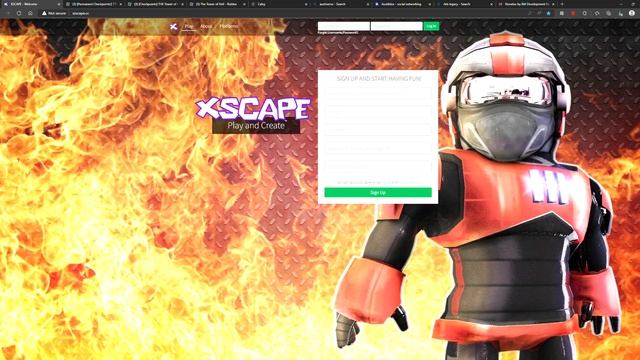Focus the last field above the Sign Up button
Image resolution: width=640 pixels, height=360 pixels.
pos(378,167)
